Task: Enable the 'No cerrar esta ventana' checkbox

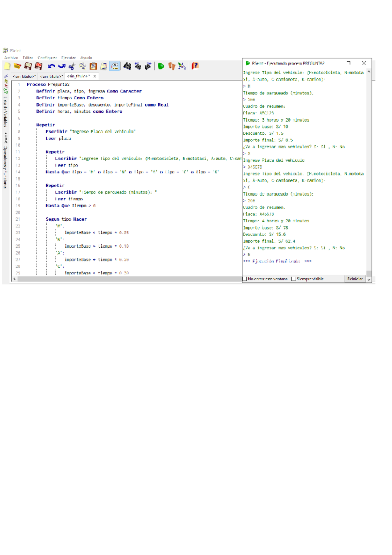Action: [245, 279]
